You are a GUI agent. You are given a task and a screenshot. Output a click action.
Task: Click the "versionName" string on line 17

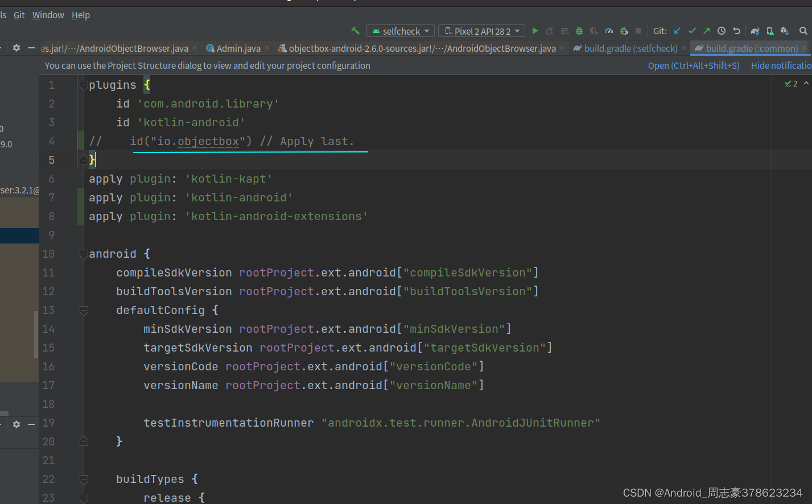click(434, 385)
